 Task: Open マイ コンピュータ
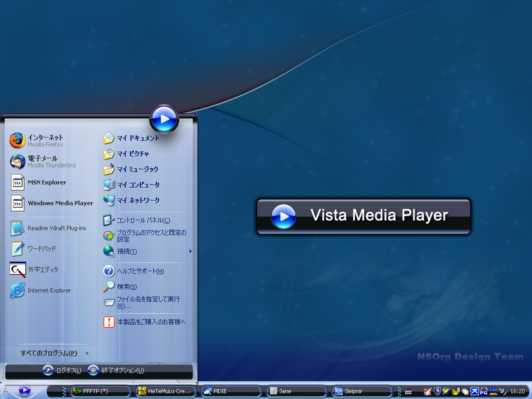pyautogui.click(x=131, y=185)
